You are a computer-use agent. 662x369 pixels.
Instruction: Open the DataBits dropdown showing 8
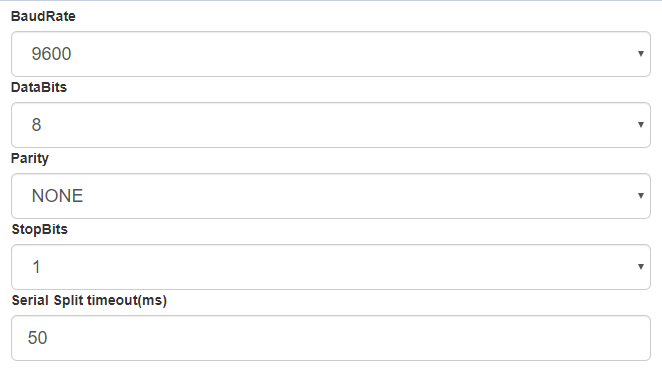coord(331,125)
